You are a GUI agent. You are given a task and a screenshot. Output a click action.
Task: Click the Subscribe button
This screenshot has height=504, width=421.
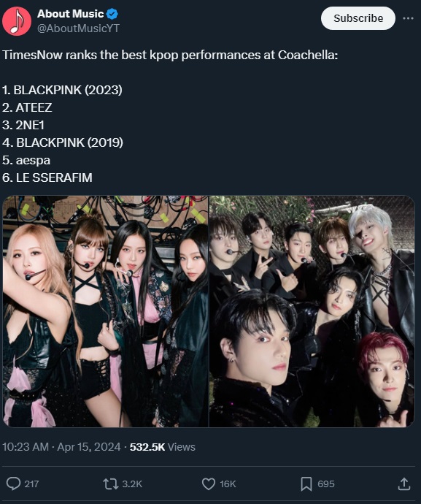(x=358, y=18)
